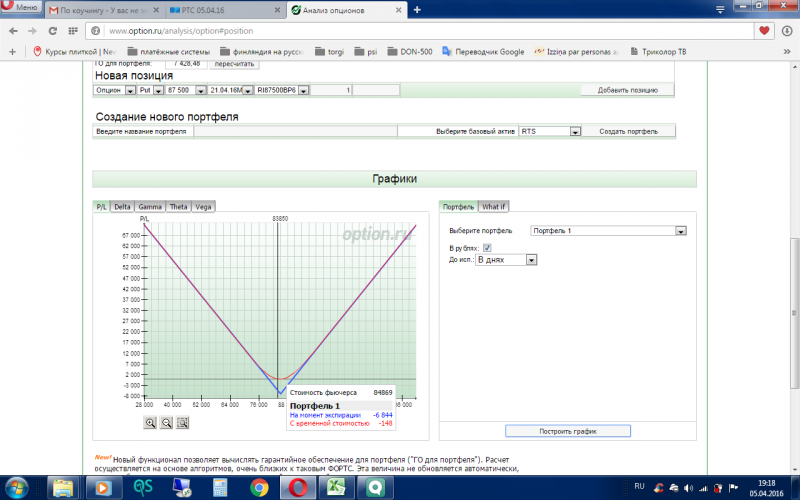Open the RI87500BP6 contract dropdown

(x=304, y=90)
